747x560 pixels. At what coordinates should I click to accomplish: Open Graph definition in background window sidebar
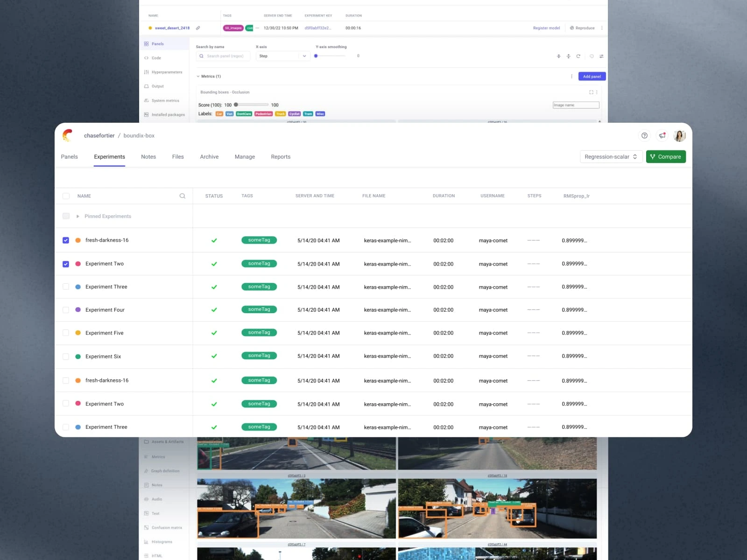pos(162,471)
